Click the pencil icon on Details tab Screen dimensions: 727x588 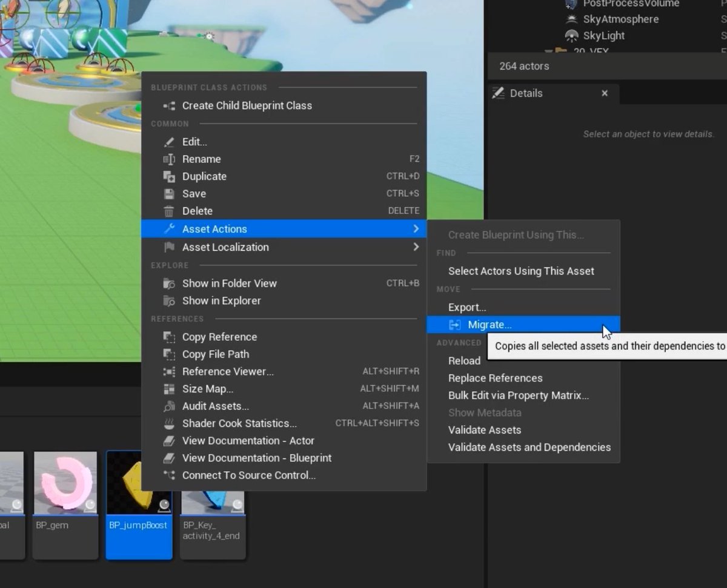499,93
